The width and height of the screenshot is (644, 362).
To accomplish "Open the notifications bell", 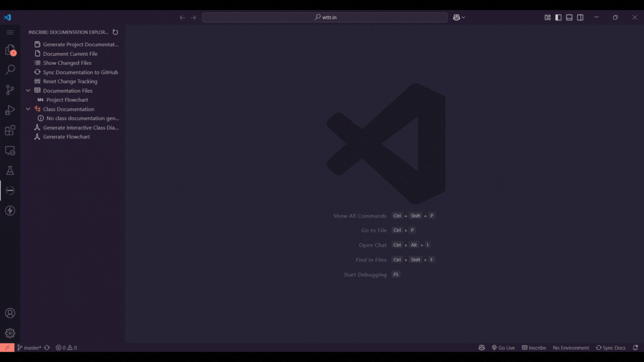I will tap(636, 347).
